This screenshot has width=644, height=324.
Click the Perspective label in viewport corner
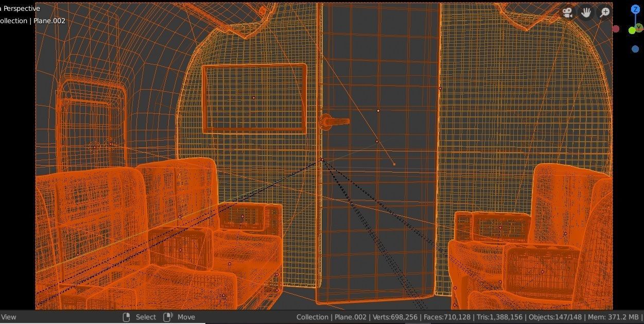21,9
